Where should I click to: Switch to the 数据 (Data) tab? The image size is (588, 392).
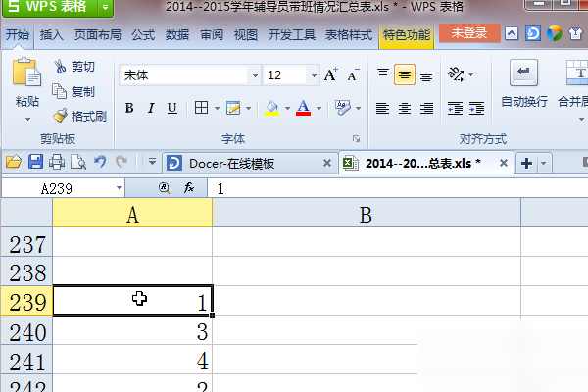(177, 35)
